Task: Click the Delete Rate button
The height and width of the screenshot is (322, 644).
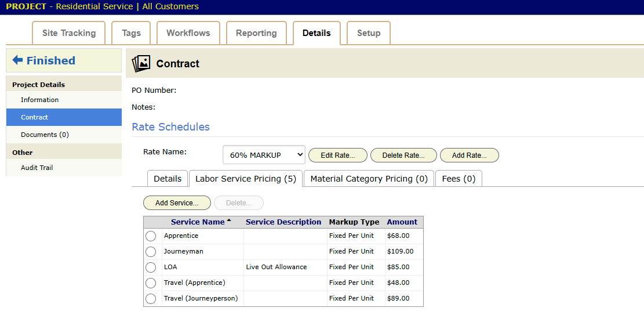Action: (403, 155)
